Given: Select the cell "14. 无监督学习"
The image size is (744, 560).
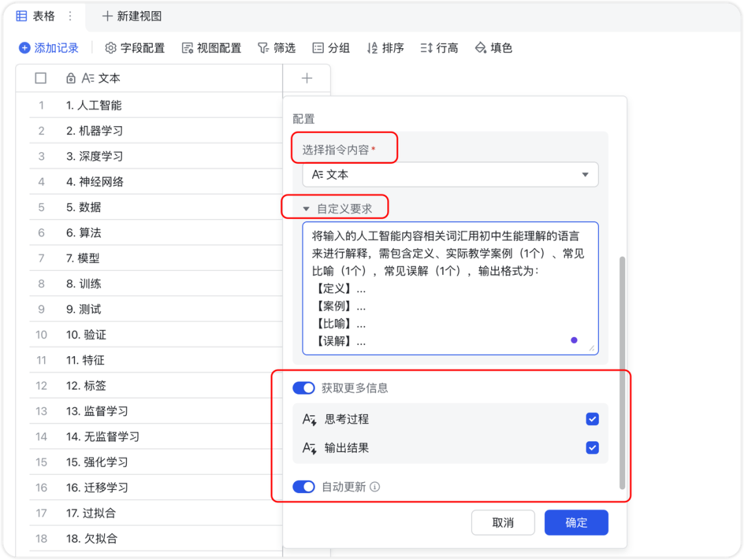Looking at the screenshot, I should coord(156,437).
